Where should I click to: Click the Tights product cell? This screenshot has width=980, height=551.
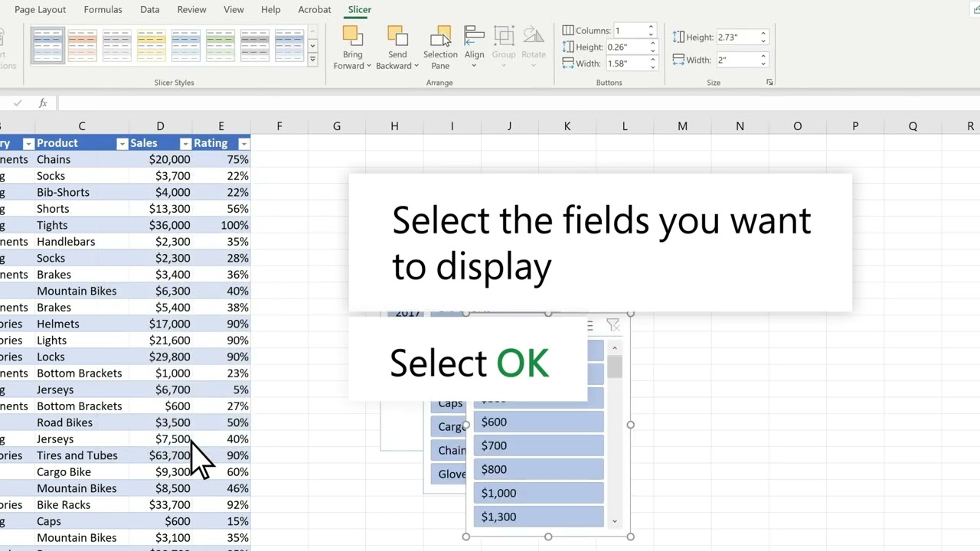pos(82,225)
